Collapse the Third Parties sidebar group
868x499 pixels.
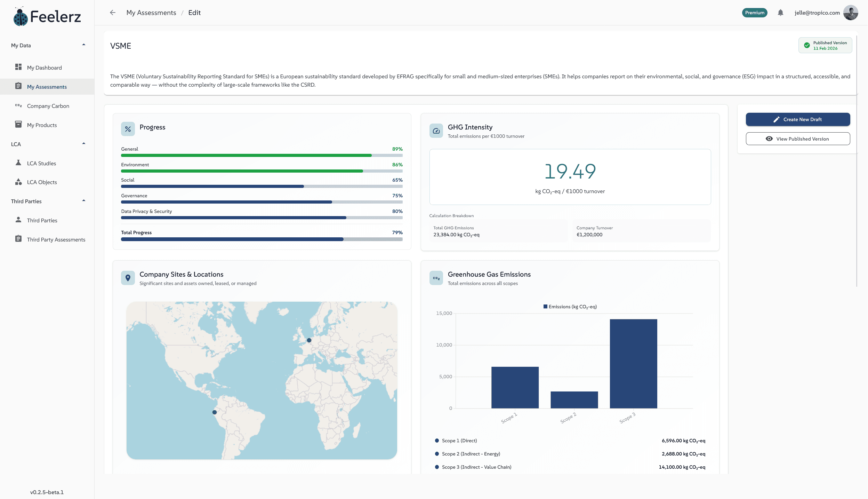pyautogui.click(x=83, y=201)
